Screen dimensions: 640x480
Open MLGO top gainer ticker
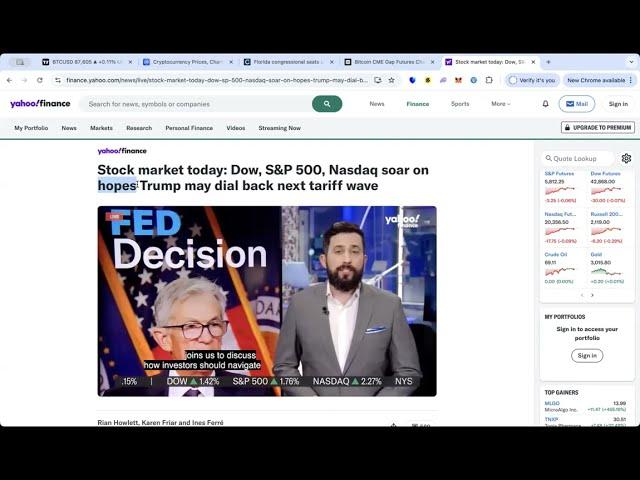tap(552, 403)
